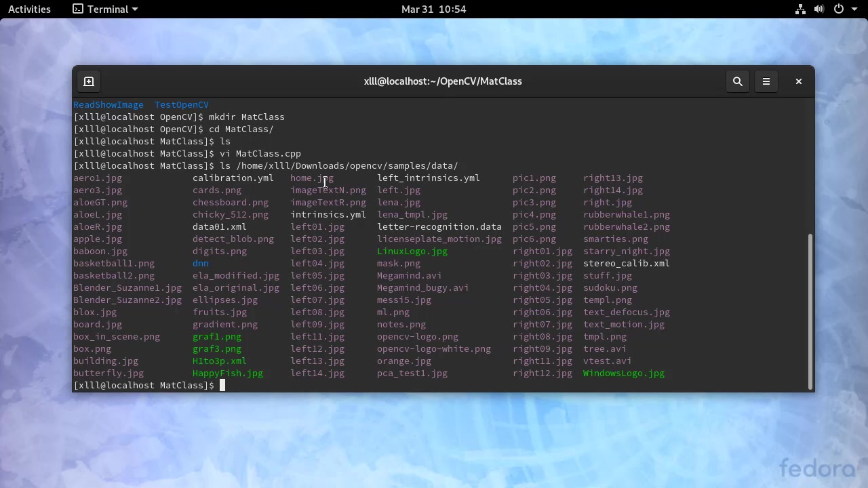Viewport: 868px width, 488px height.
Task: Click the file name H1to3p.xml
Action: (x=220, y=361)
